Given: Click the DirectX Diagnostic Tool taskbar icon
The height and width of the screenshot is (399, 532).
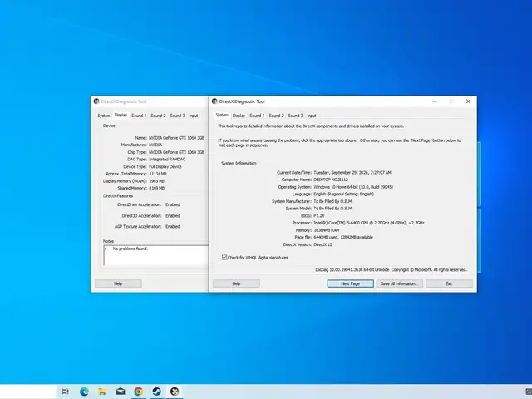Looking at the screenshot, I should click(175, 392).
